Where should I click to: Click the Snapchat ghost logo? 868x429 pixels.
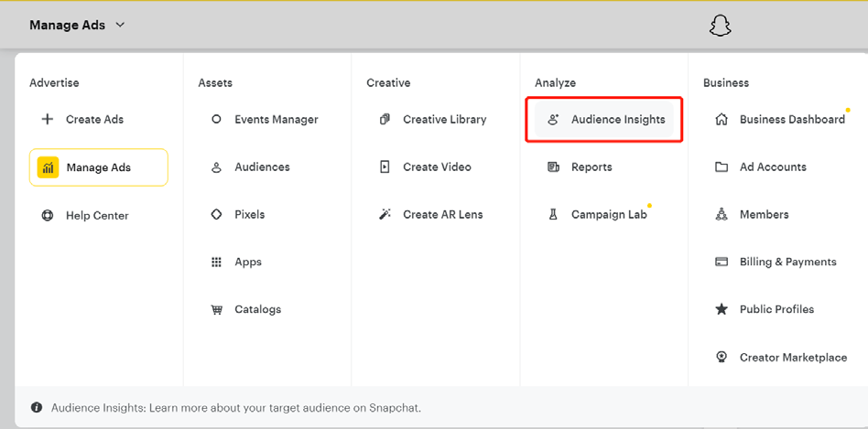tap(721, 26)
